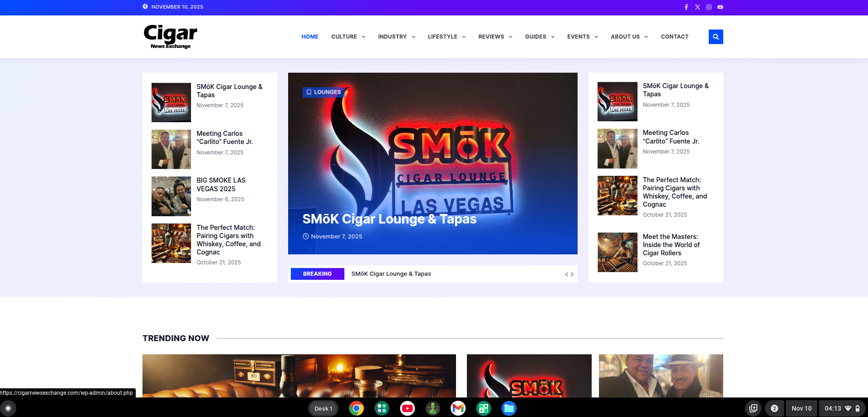Open the X (Twitter) social icon

click(x=697, y=7)
